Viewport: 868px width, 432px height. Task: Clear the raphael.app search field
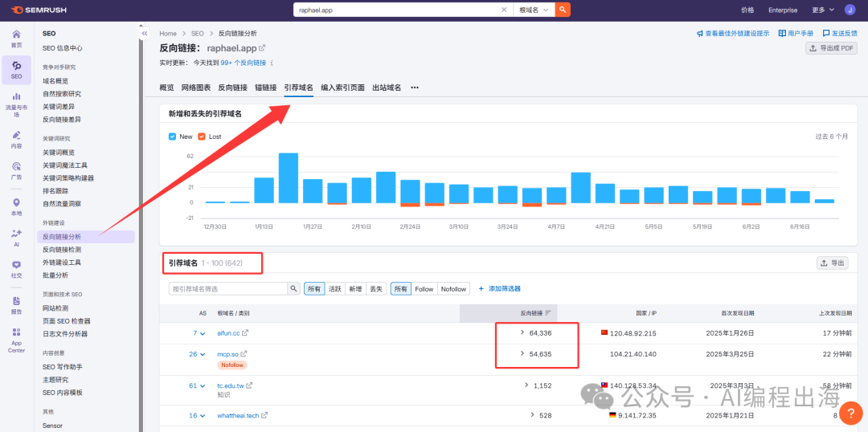pyautogui.click(x=504, y=10)
